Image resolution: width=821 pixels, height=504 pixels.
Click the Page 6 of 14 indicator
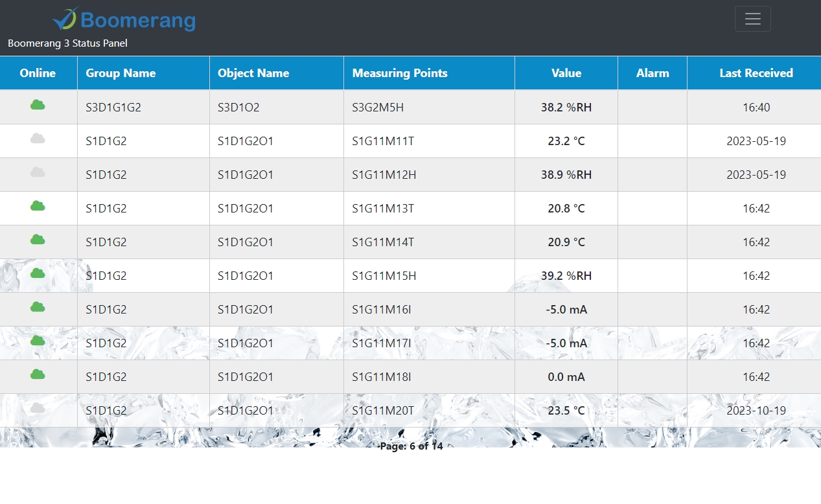pos(411,446)
